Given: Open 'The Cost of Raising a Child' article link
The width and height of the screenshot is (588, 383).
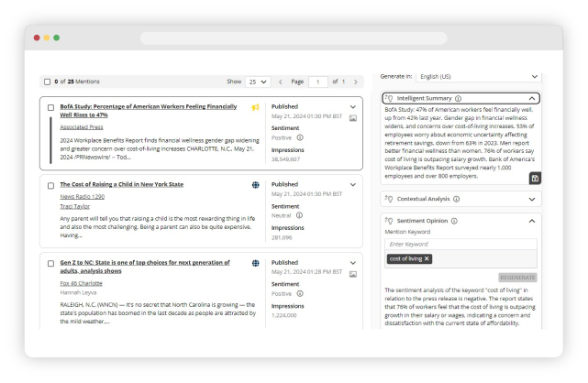Looking at the screenshot, I should coord(121,184).
